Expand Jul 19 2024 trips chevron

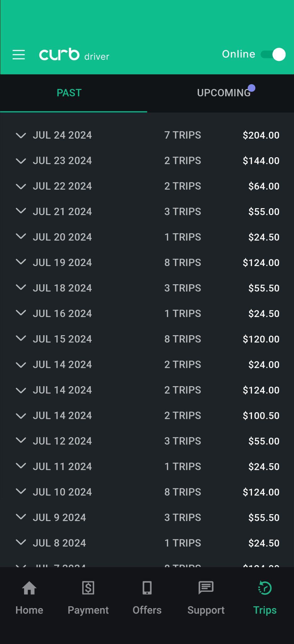coord(21,262)
